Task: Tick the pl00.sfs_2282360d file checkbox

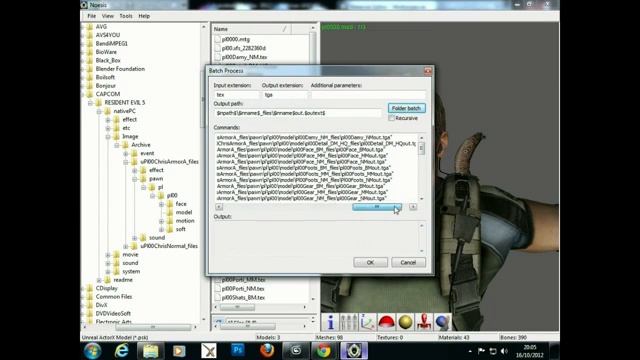Action: click(217, 48)
